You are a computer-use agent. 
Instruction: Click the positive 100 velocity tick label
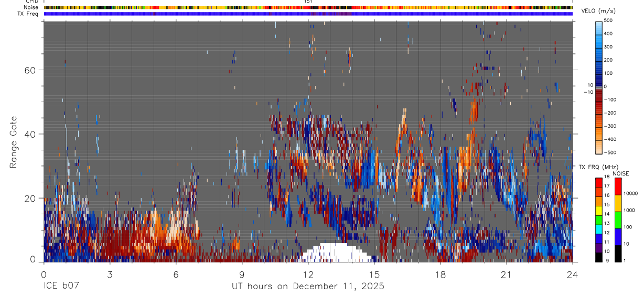(x=609, y=73)
